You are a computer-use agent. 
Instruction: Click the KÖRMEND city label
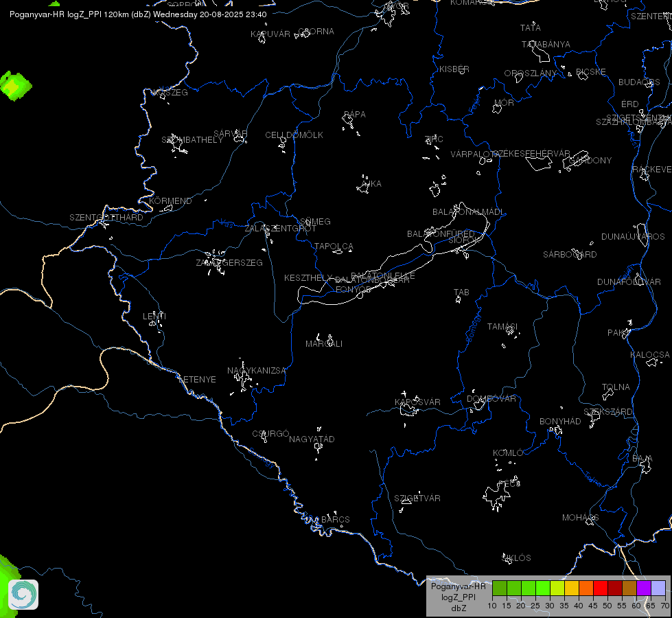(x=170, y=201)
